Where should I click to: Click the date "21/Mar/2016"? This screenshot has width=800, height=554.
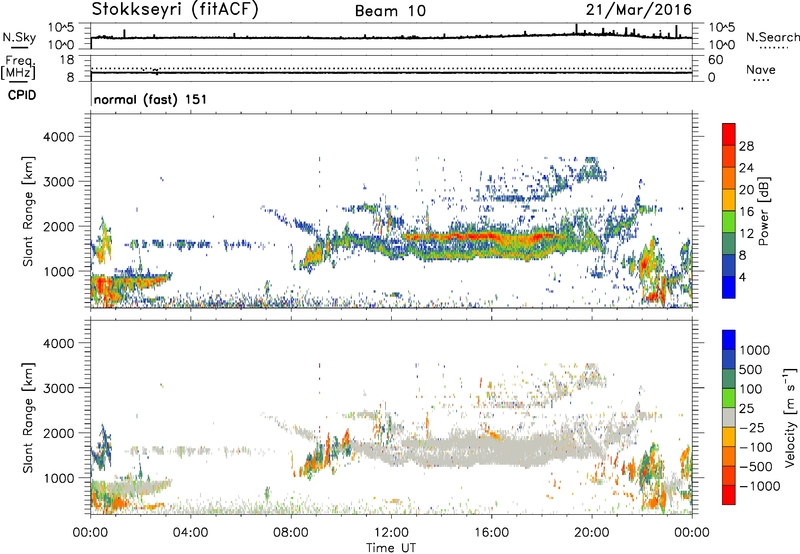click(x=639, y=10)
